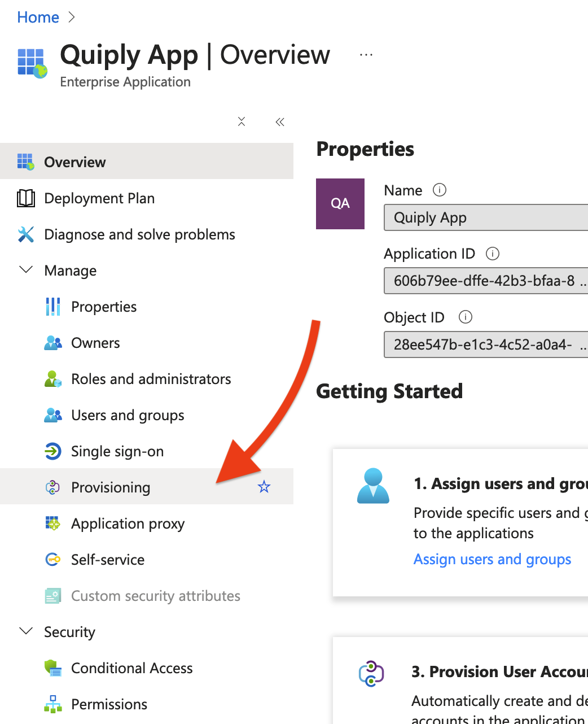Image resolution: width=588 pixels, height=724 pixels.
Task: Click the Name field Quiply App
Action: tap(486, 217)
